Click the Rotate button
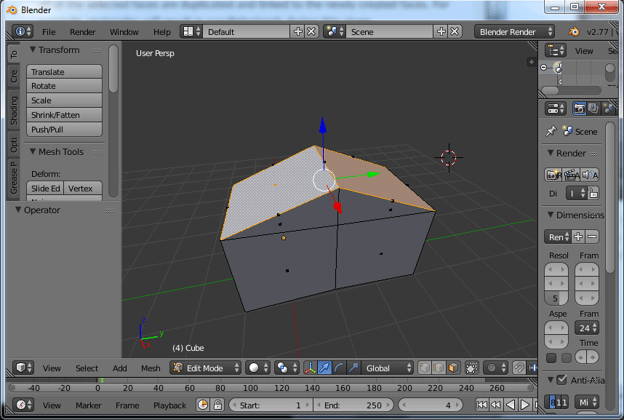Image resolution: width=625 pixels, height=420 pixels. pyautogui.click(x=65, y=86)
